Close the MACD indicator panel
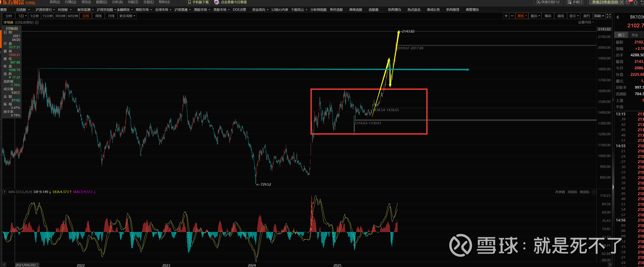The image size is (644, 267). click(x=594, y=192)
